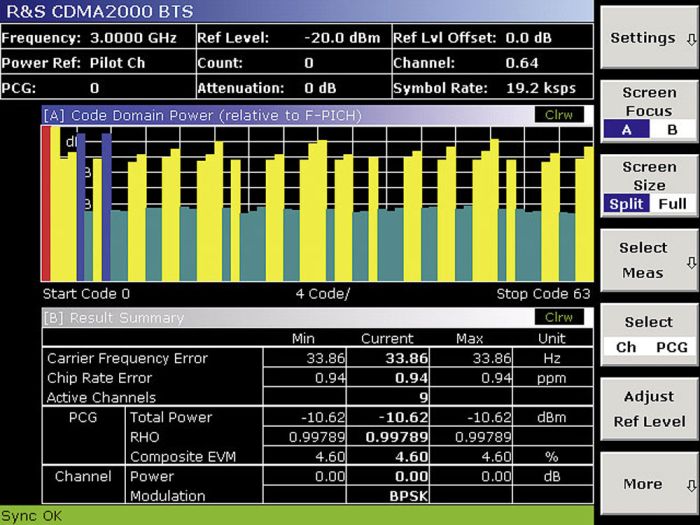Screen dimensions: 700x525
Task: Open the Settings softkey menu
Action: [649, 38]
